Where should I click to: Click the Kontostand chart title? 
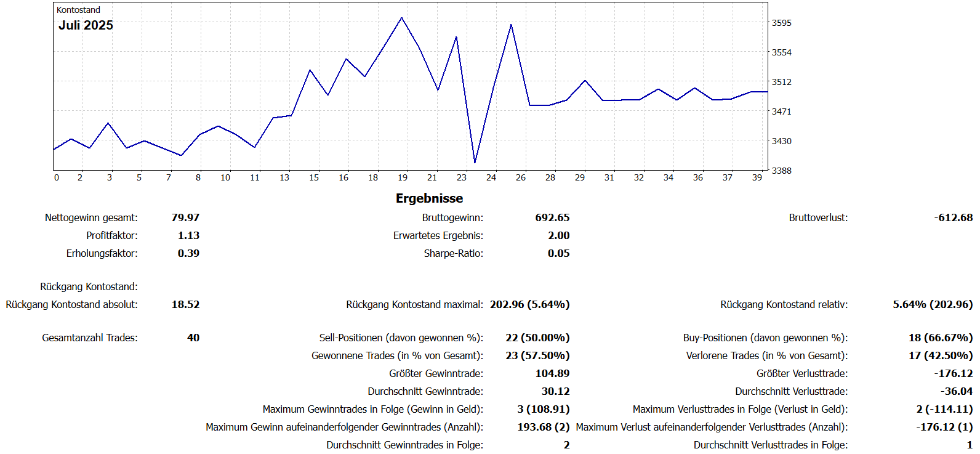pos(78,10)
